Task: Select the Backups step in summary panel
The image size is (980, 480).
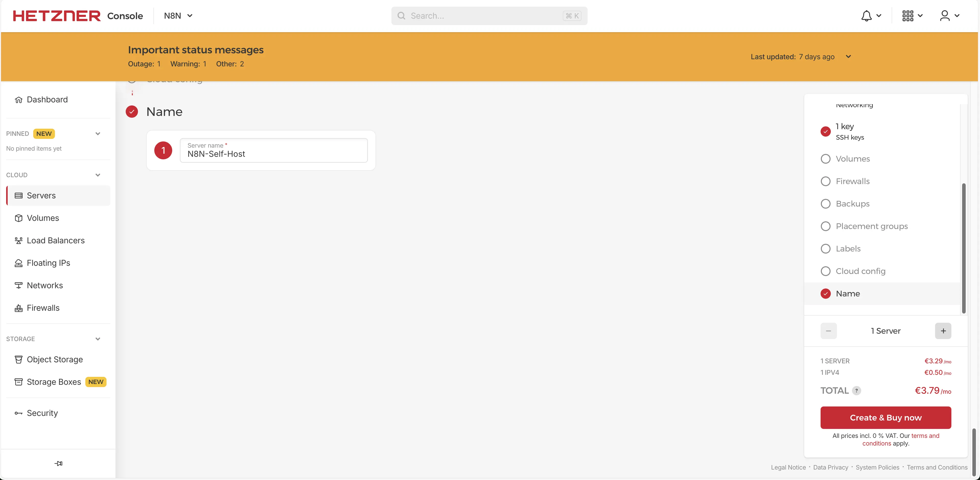Action: coord(853,204)
